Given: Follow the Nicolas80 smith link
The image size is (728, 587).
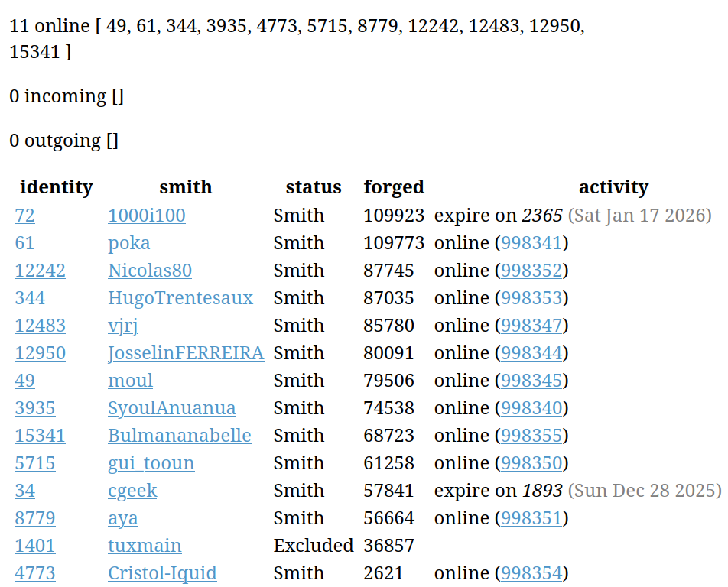Looking at the screenshot, I should coord(149,271).
